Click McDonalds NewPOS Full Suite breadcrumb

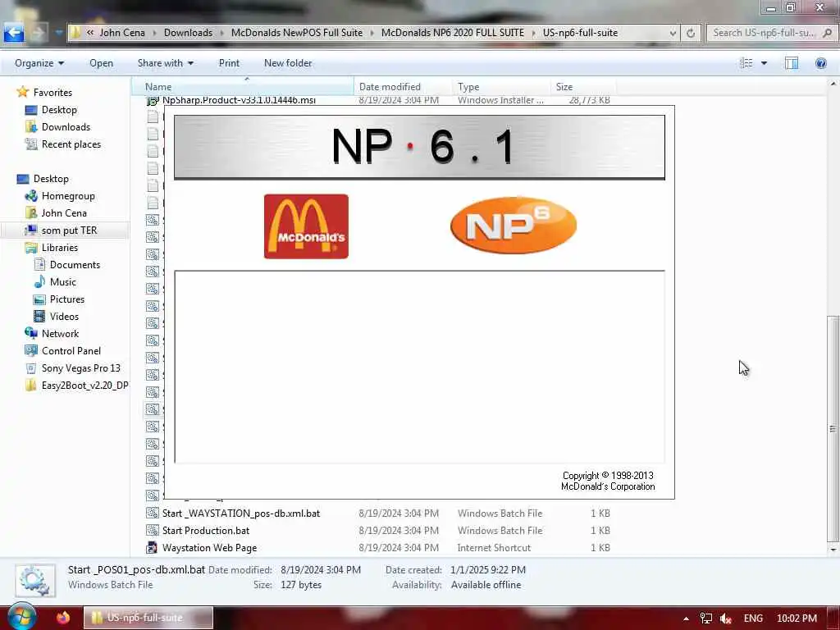click(x=297, y=33)
